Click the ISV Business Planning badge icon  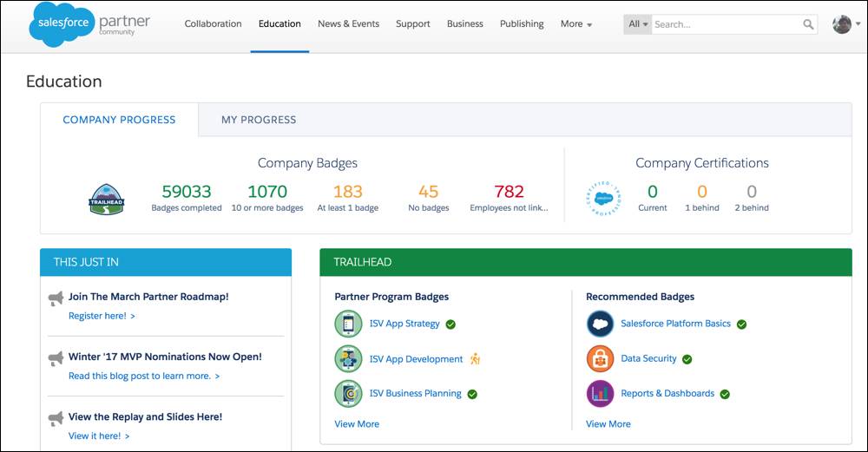click(x=348, y=393)
